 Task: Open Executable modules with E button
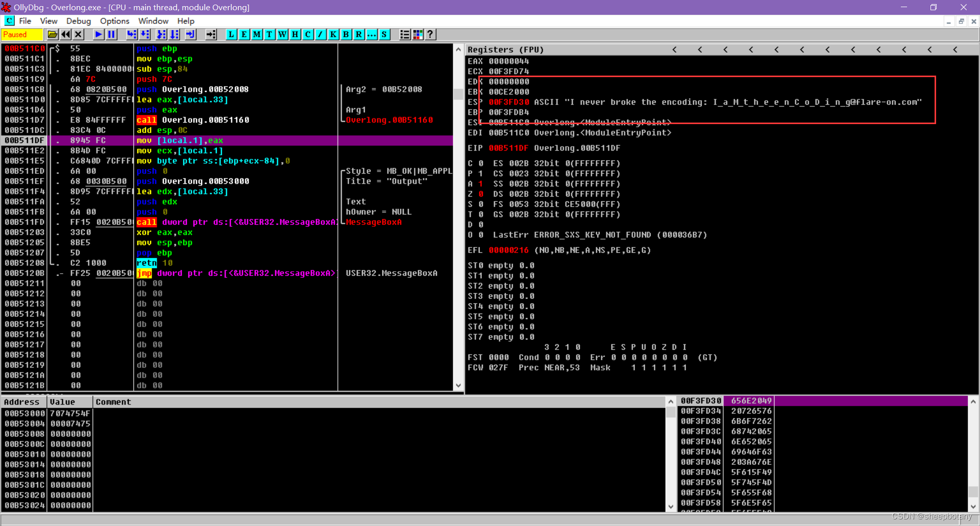click(x=244, y=34)
